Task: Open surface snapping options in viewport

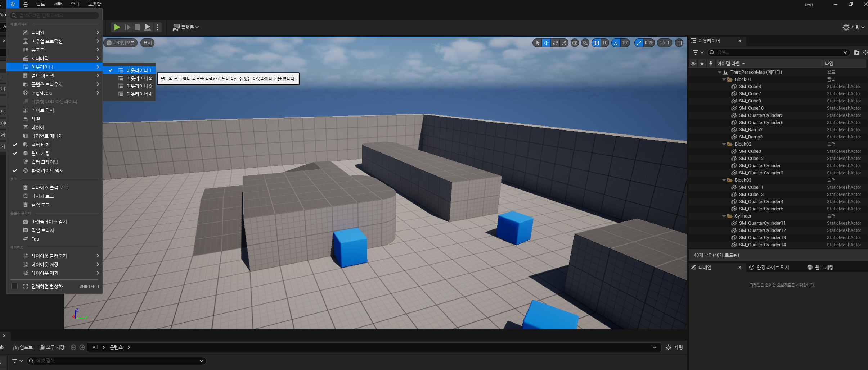Action: point(585,43)
